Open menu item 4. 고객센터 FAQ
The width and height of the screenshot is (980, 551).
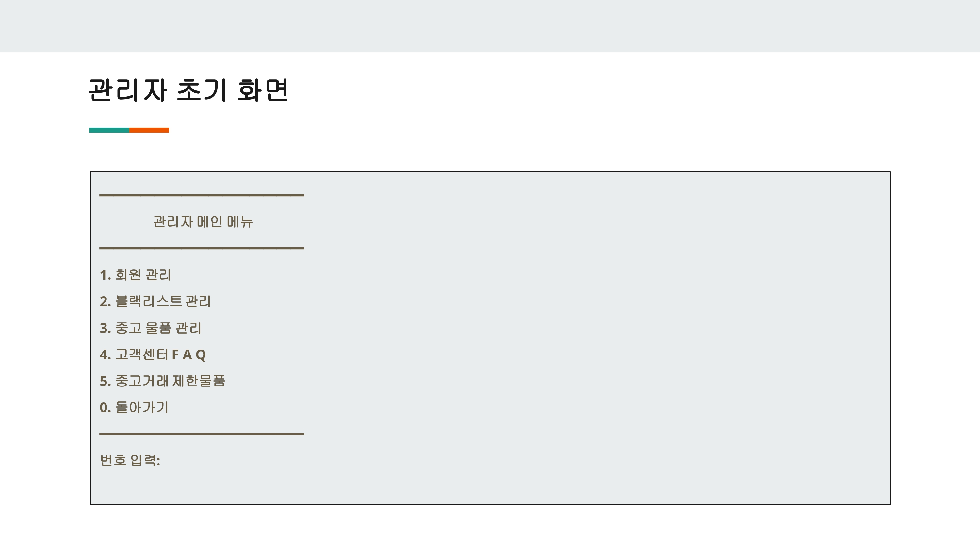tap(153, 354)
